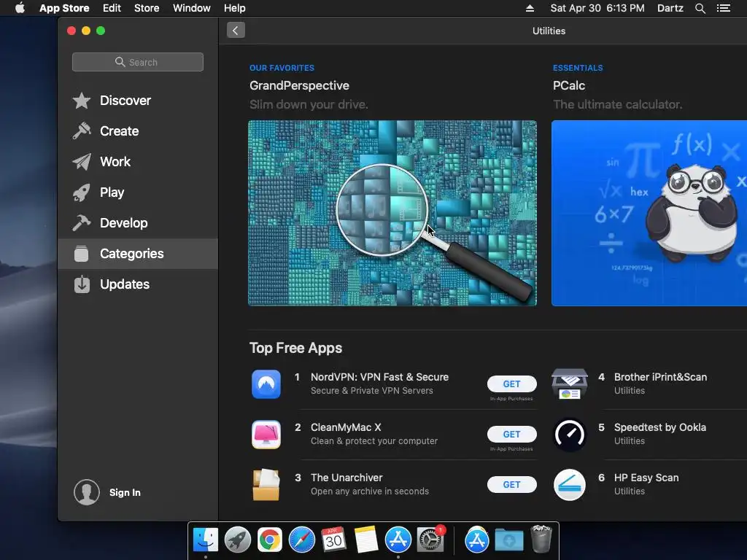
Task: Click the eject icon in menu bar
Action: point(530,8)
